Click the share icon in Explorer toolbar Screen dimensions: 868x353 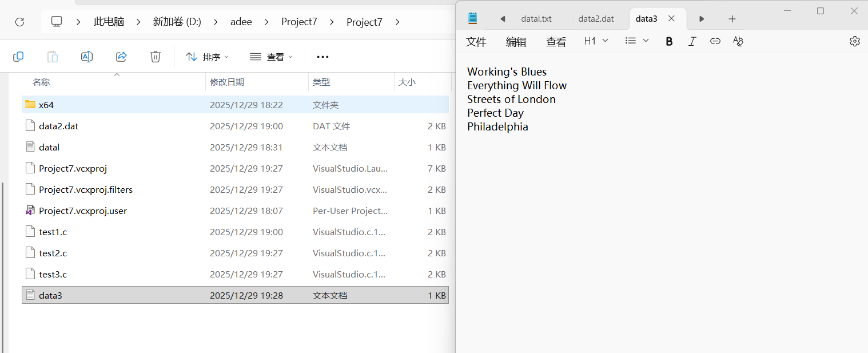(121, 57)
